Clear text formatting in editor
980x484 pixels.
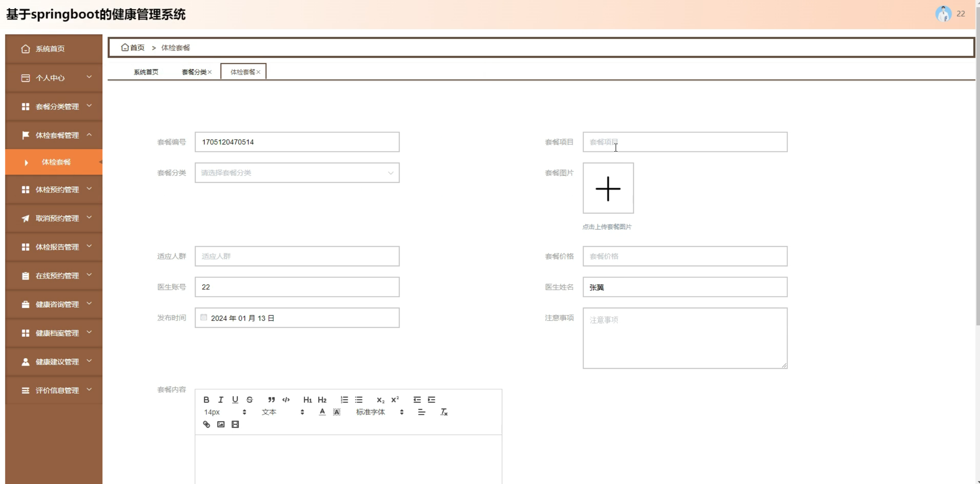click(x=444, y=412)
